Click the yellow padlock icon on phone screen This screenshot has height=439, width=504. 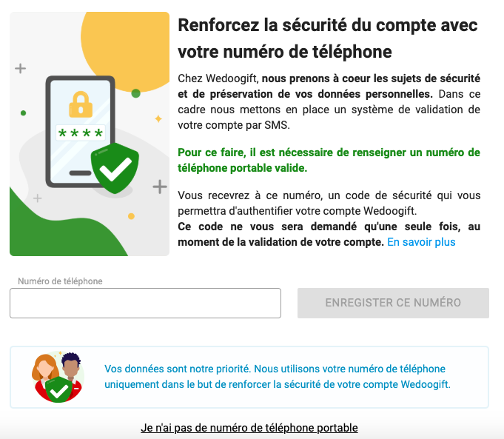tap(81, 104)
